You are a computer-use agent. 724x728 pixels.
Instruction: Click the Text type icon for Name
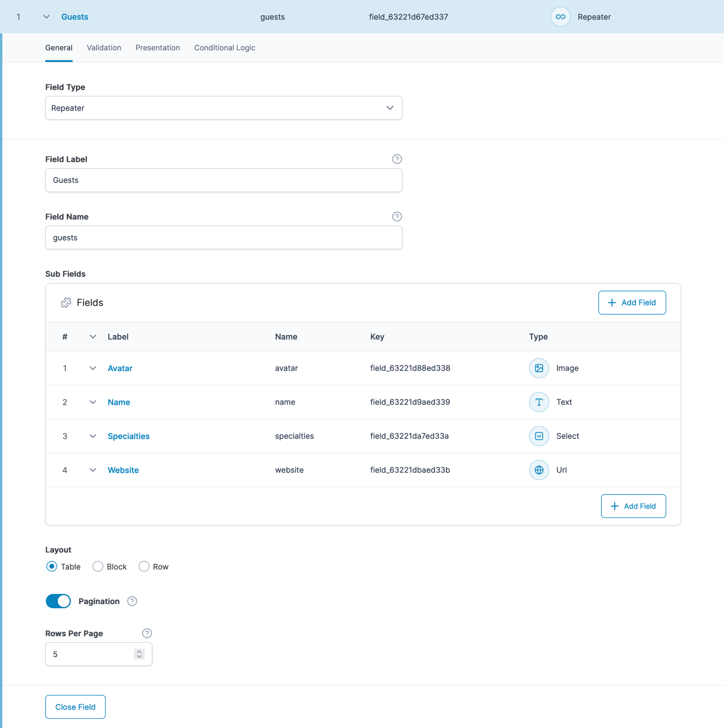539,402
